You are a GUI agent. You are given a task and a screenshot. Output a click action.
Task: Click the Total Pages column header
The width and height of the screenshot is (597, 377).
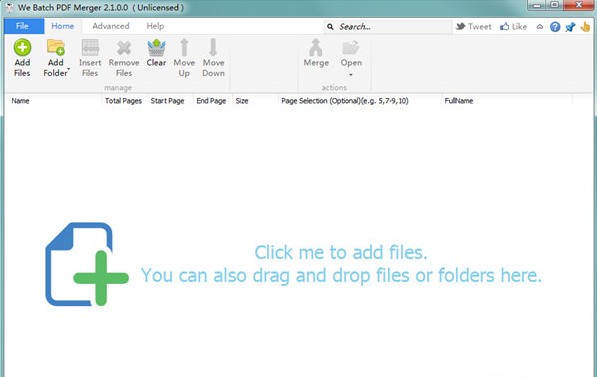pos(123,101)
